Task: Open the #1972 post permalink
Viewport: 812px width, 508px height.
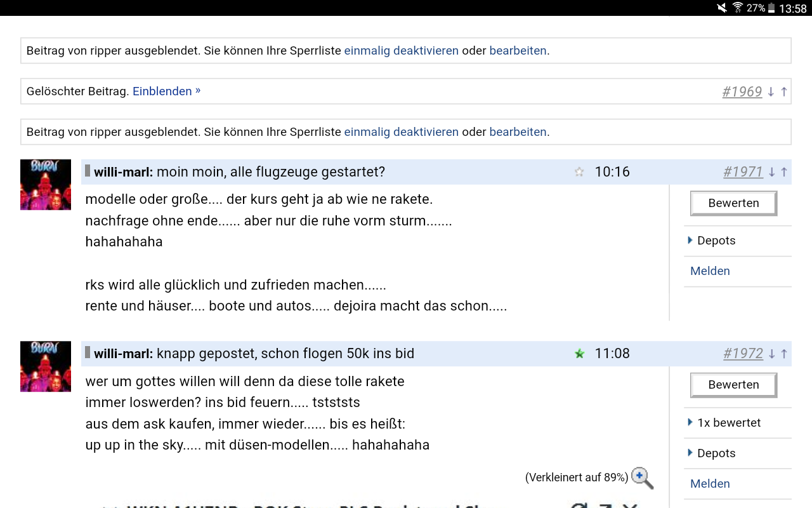Action: pyautogui.click(x=743, y=354)
